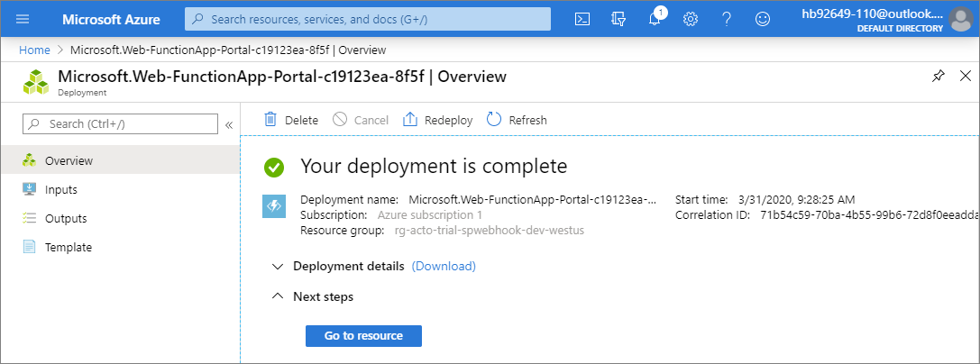Click Go to resource button
Viewport: 980px width, 364px height.
pyautogui.click(x=363, y=336)
